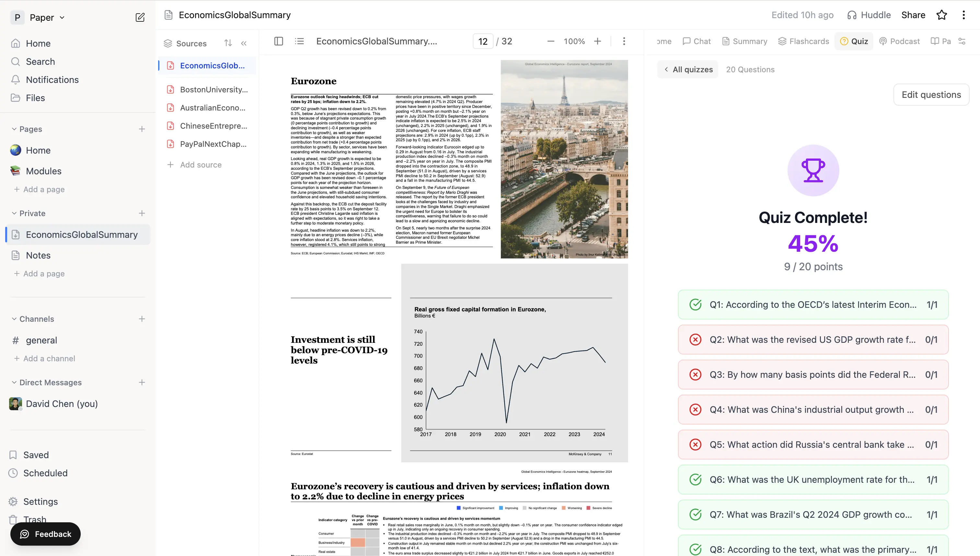
Task: Open Q6 about UK unemployment rate
Action: tap(813, 479)
